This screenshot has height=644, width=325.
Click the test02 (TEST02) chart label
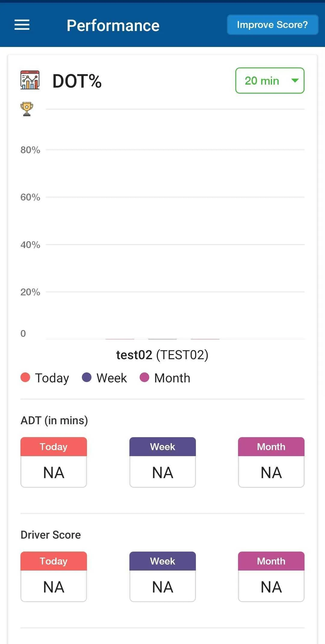(162, 355)
